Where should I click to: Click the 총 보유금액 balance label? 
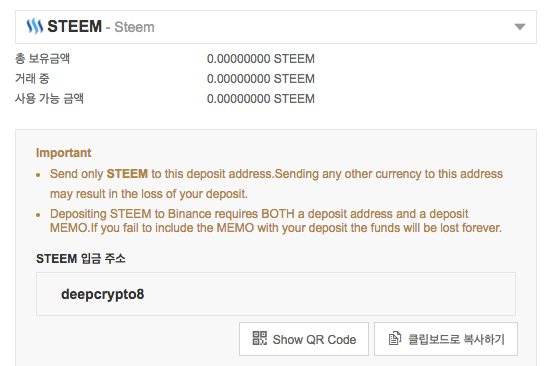(x=42, y=58)
